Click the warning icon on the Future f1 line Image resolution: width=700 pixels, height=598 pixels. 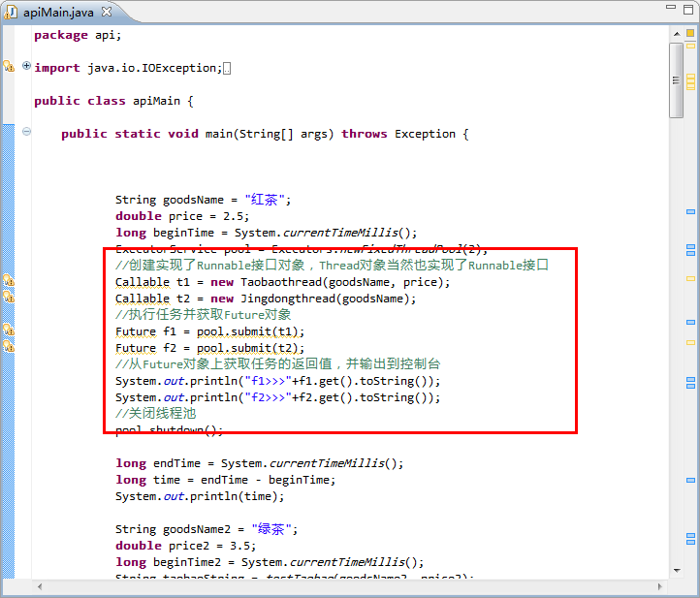[x=9, y=330]
